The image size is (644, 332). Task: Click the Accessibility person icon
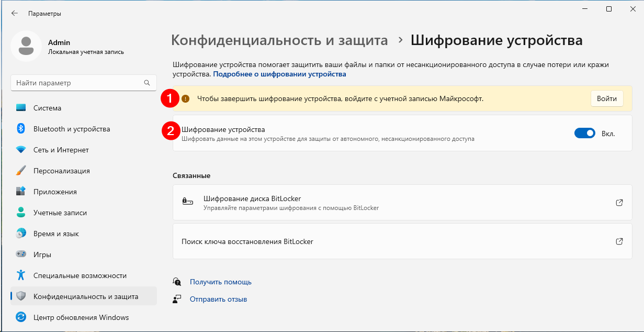[21, 275]
